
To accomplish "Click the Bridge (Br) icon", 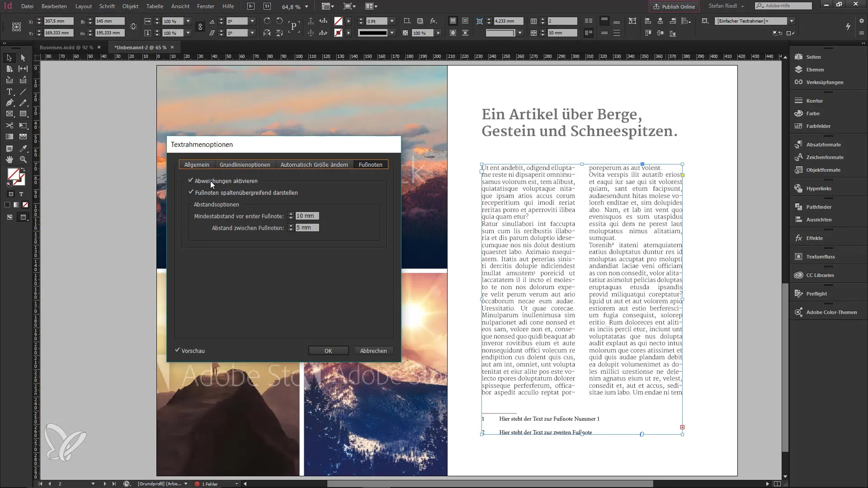I will 251,6.
